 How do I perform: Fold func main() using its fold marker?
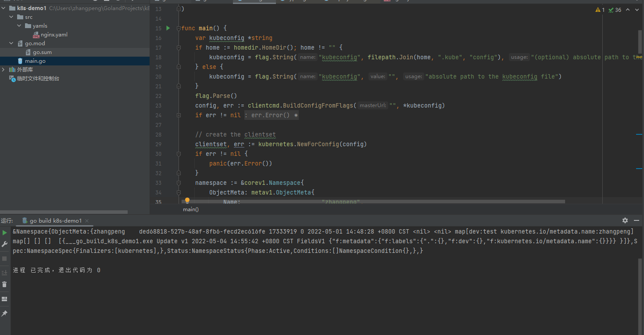pyautogui.click(x=179, y=28)
